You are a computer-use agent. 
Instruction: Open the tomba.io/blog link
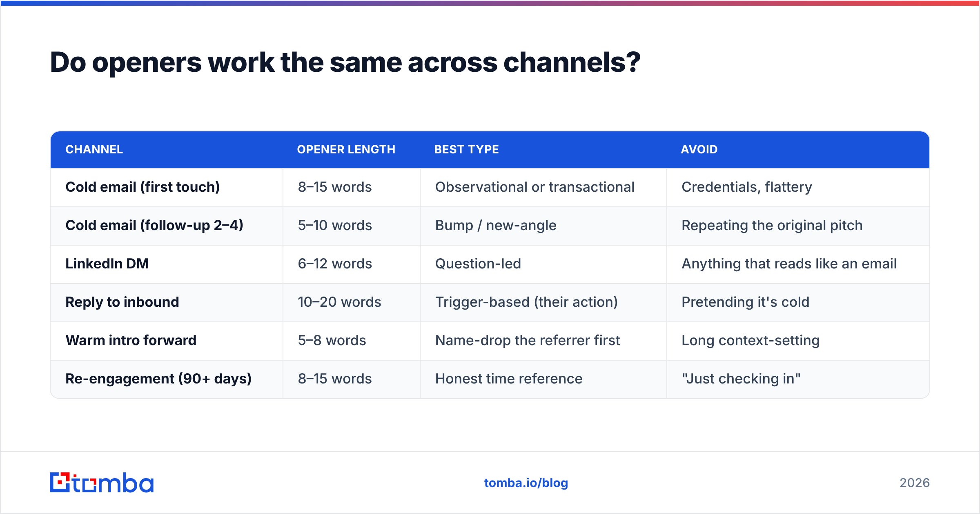coord(526,483)
